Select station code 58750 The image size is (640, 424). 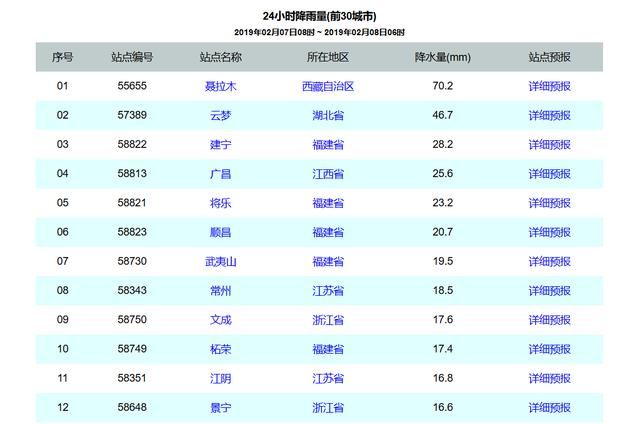132,320
